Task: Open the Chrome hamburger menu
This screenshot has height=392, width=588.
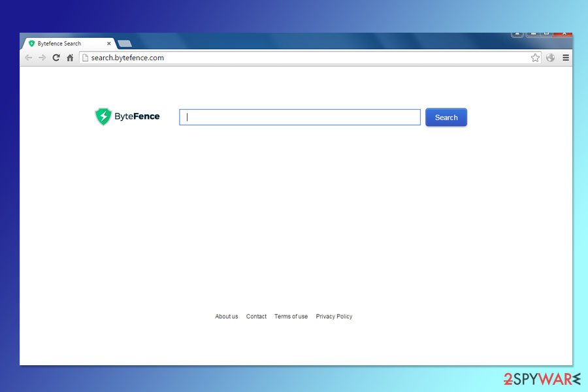Action: pos(566,57)
